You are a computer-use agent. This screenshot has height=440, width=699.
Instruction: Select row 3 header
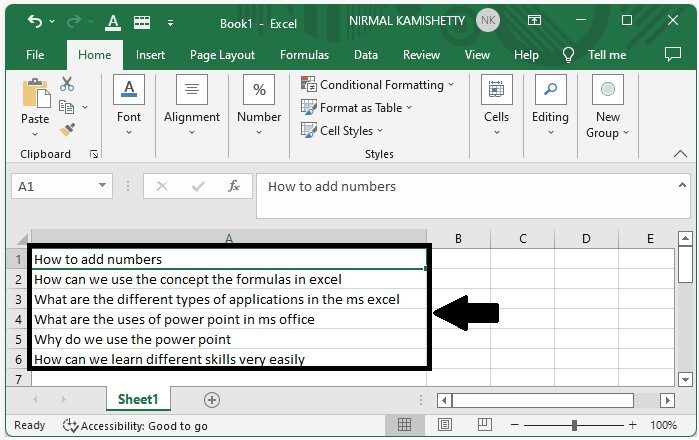tap(18, 299)
